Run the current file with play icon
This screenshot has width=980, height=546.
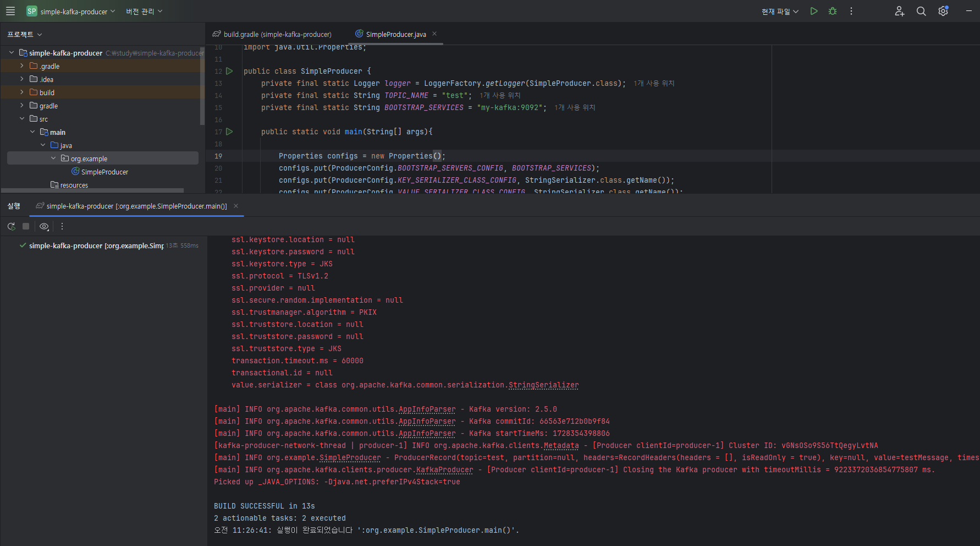[814, 11]
